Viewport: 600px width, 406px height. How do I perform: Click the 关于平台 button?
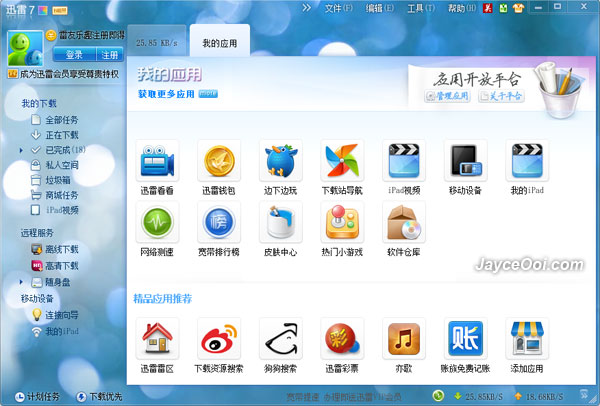click(501, 96)
